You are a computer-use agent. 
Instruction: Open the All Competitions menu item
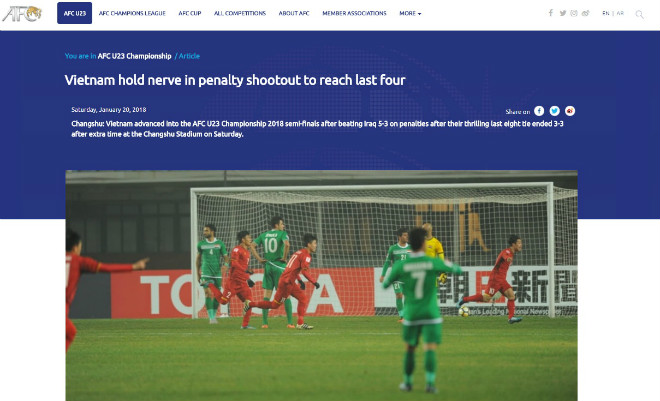[240, 13]
